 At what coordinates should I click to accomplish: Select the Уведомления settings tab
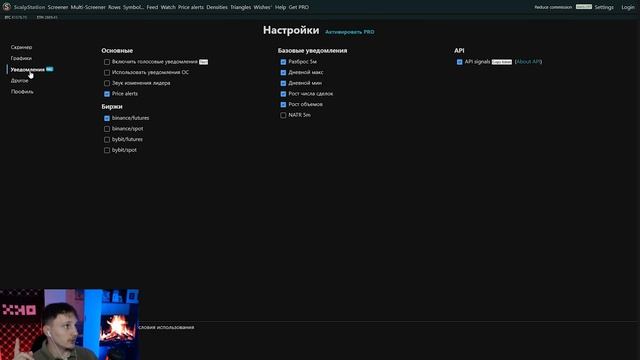tap(27, 69)
